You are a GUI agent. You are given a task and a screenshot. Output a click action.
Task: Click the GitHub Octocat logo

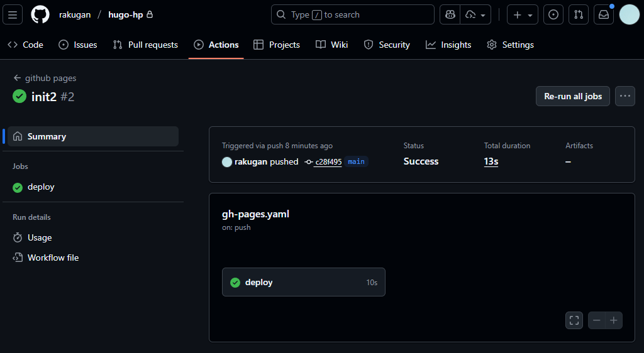(x=40, y=14)
